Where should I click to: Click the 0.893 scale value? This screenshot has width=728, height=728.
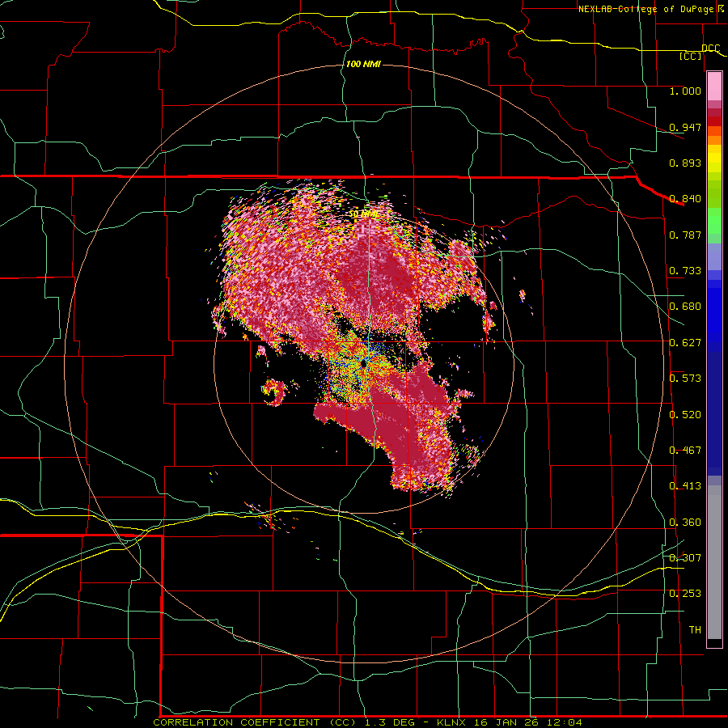pos(685,163)
